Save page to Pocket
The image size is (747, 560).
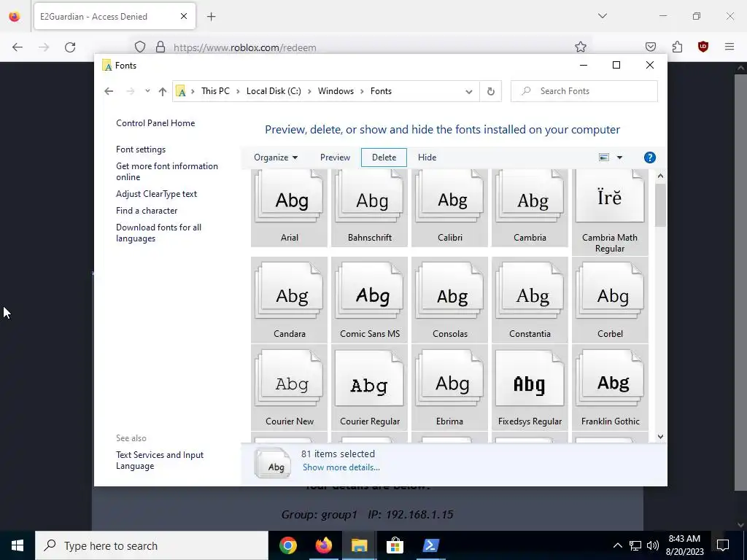(650, 47)
